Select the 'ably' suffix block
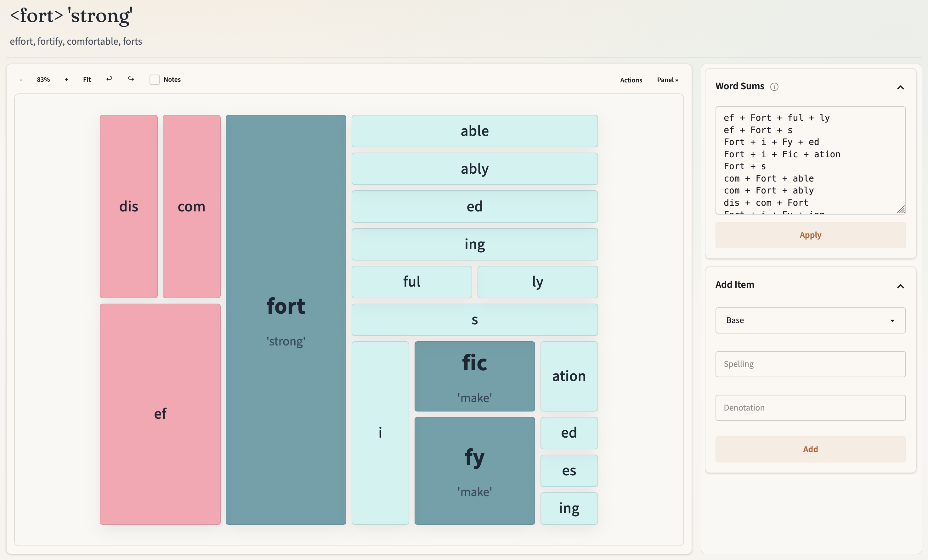Screen dimensions: 928x560 [475, 169]
